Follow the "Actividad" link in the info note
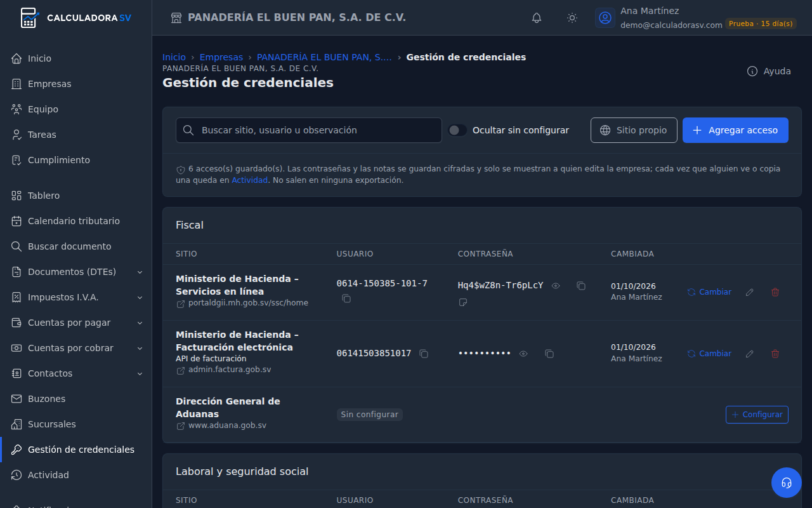Viewport: 812px width, 508px height. [249, 180]
